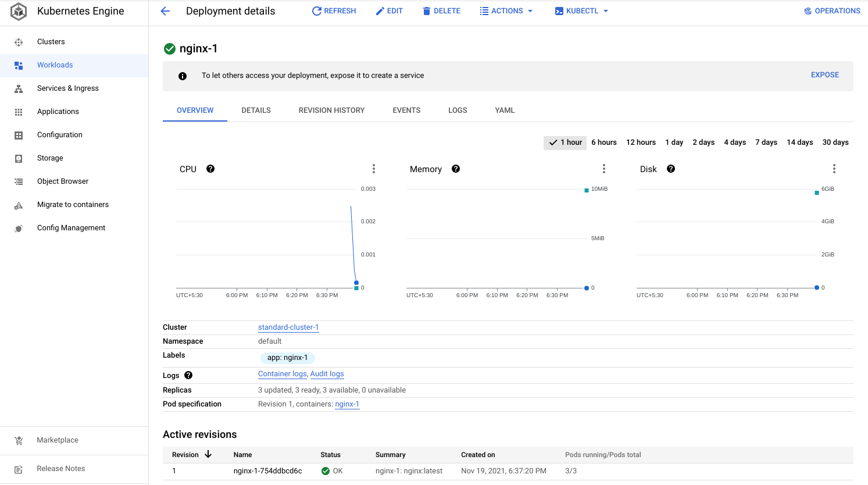The height and width of the screenshot is (485, 868).
Task: Select the 12 hours time range
Action: (x=641, y=142)
